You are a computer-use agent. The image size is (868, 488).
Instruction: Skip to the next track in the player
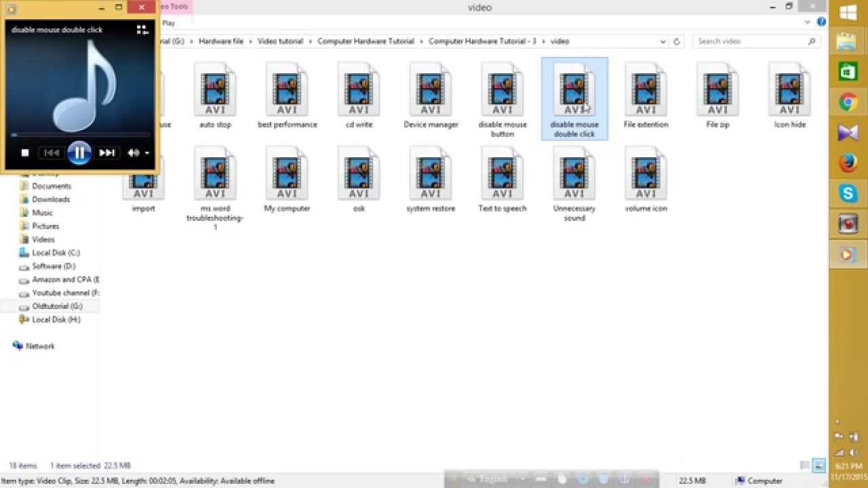click(x=107, y=153)
